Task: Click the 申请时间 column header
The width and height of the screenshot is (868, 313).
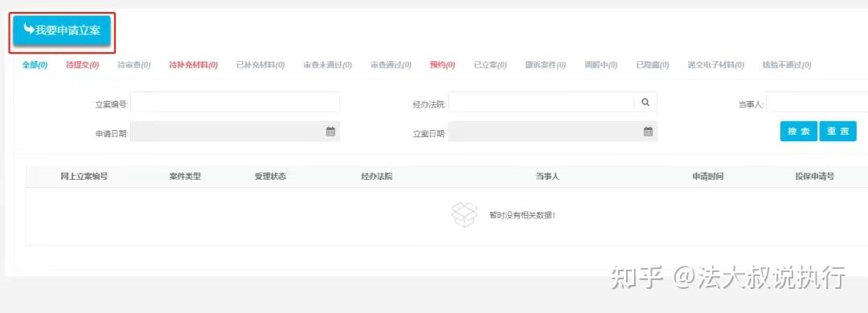Action: coord(707,177)
